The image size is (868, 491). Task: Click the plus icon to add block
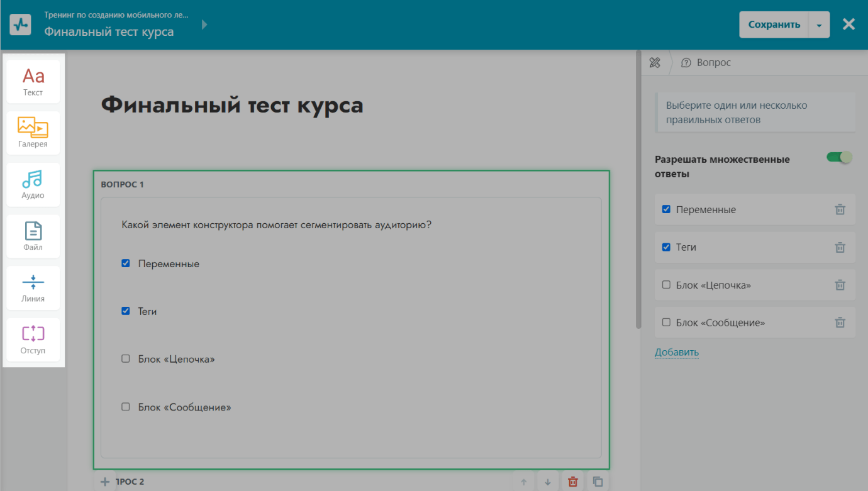(x=105, y=482)
